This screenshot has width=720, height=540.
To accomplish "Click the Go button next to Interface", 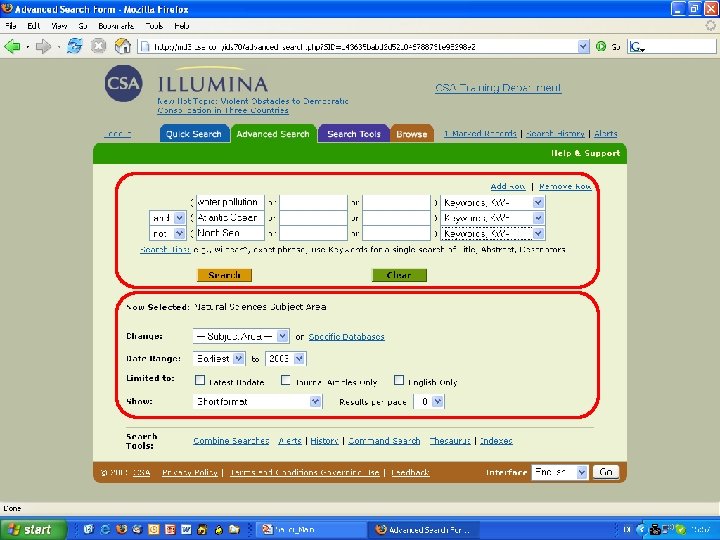I will (x=606, y=472).
